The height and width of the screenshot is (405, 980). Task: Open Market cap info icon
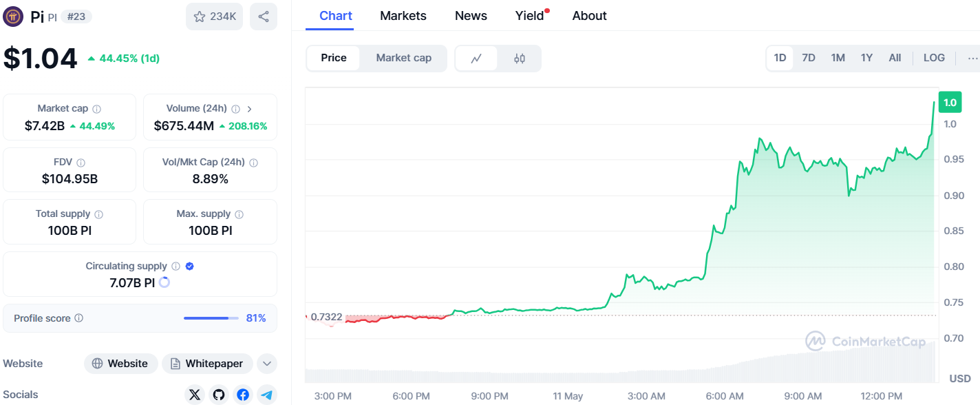[96, 109]
